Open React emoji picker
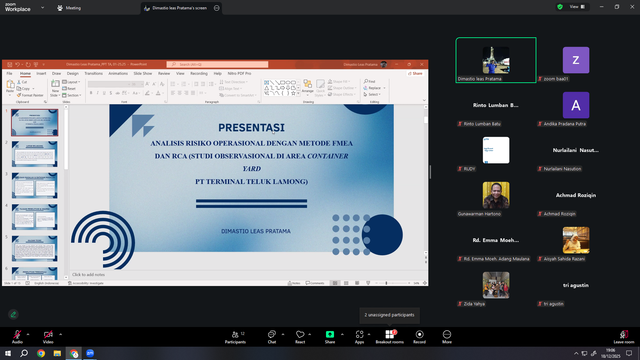The width and height of the screenshot is (640, 360). point(300,337)
